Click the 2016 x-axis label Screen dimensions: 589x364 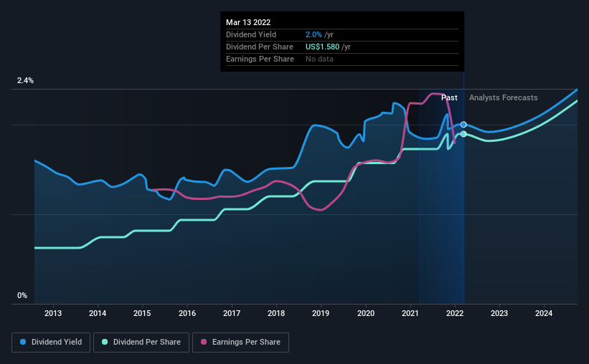[187, 313]
